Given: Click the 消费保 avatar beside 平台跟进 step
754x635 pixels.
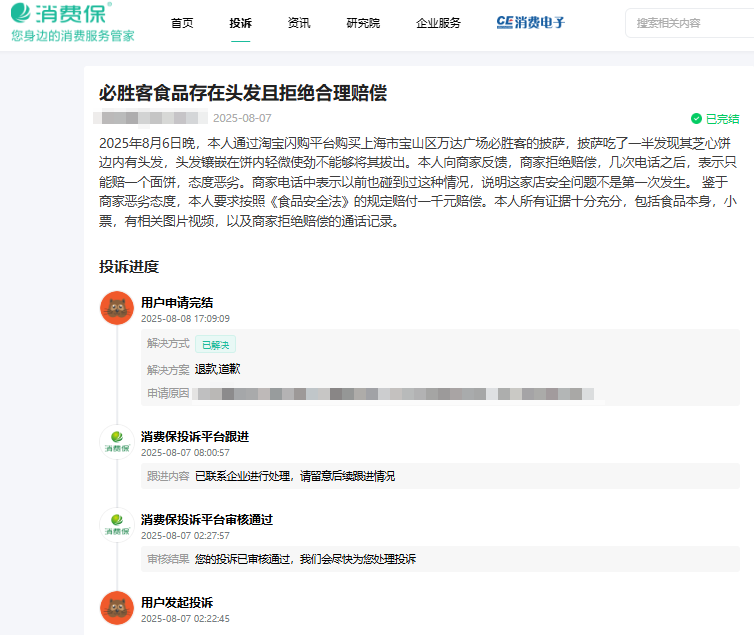Looking at the screenshot, I should 117,442.
